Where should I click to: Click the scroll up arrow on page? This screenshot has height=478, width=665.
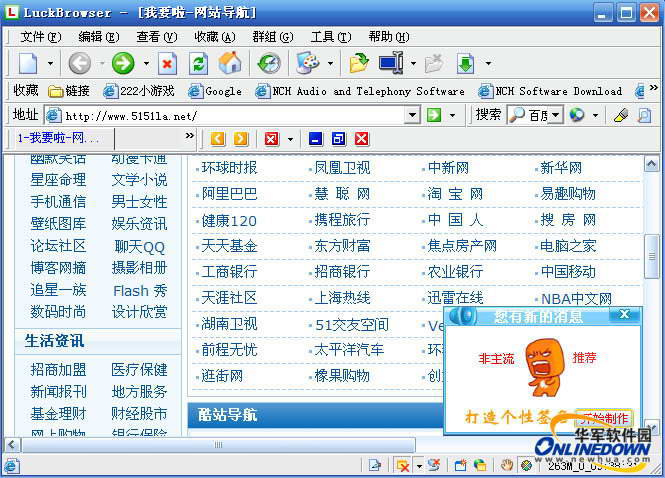(651, 164)
